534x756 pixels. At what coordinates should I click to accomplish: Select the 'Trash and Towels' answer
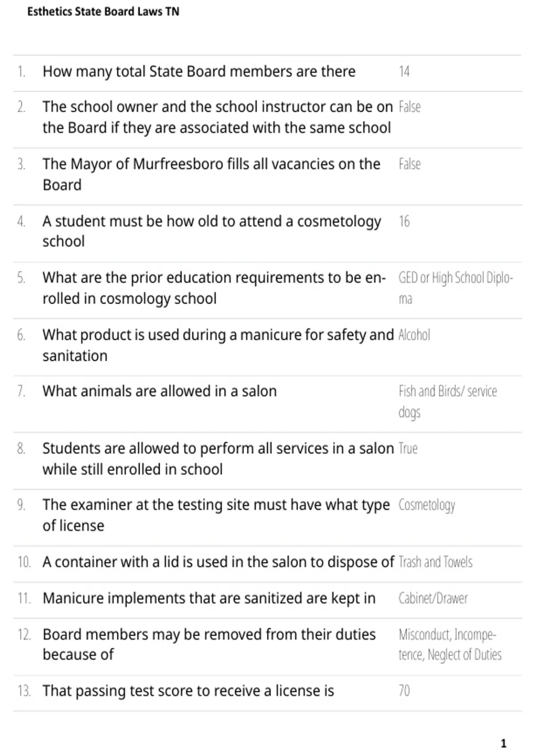click(x=435, y=562)
